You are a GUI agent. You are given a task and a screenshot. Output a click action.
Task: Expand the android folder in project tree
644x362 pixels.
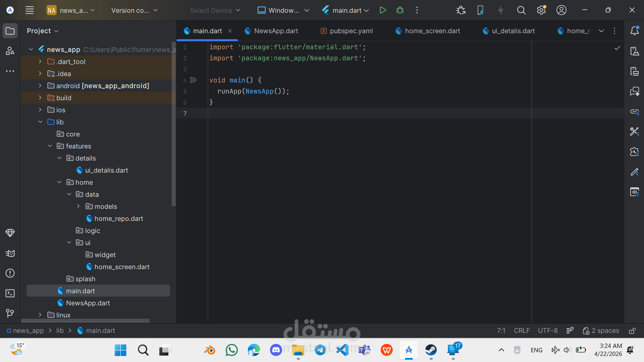pyautogui.click(x=40, y=86)
